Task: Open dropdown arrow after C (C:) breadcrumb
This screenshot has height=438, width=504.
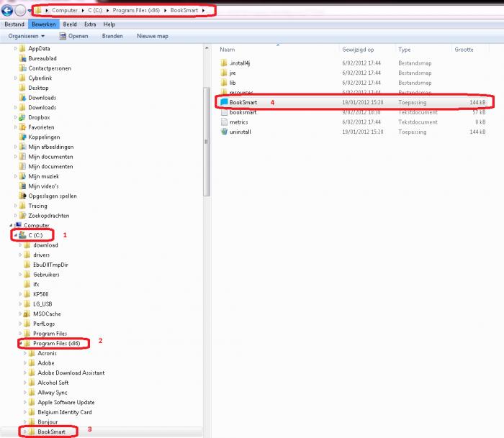Action: pos(107,10)
